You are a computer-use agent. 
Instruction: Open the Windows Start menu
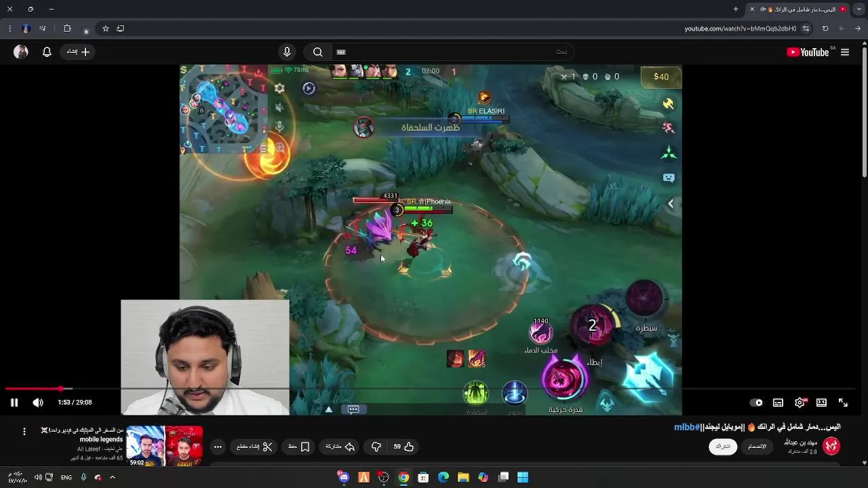523,477
